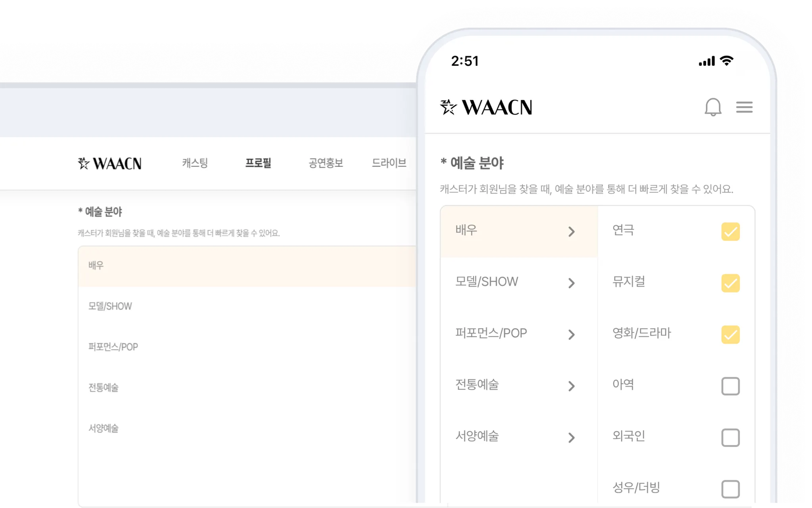Viewport: 812px width, 508px height.
Task: Tap the Wi-Fi status icon
Action: [x=727, y=61]
